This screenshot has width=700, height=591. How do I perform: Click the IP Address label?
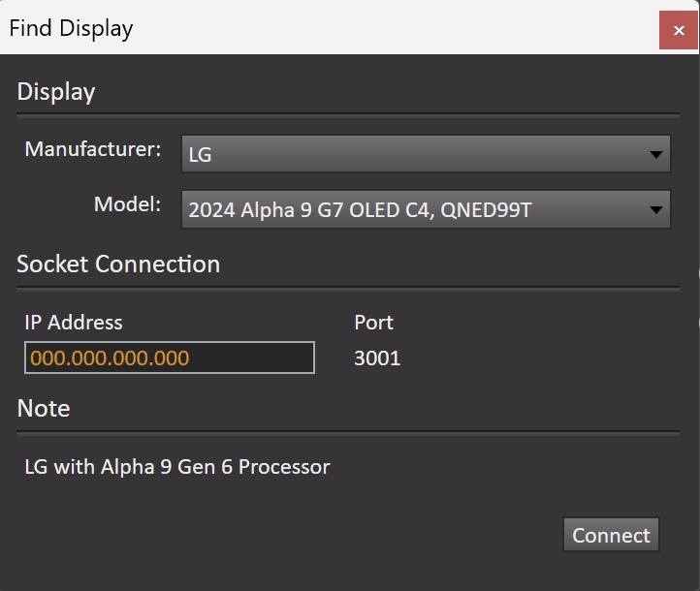click(x=74, y=323)
